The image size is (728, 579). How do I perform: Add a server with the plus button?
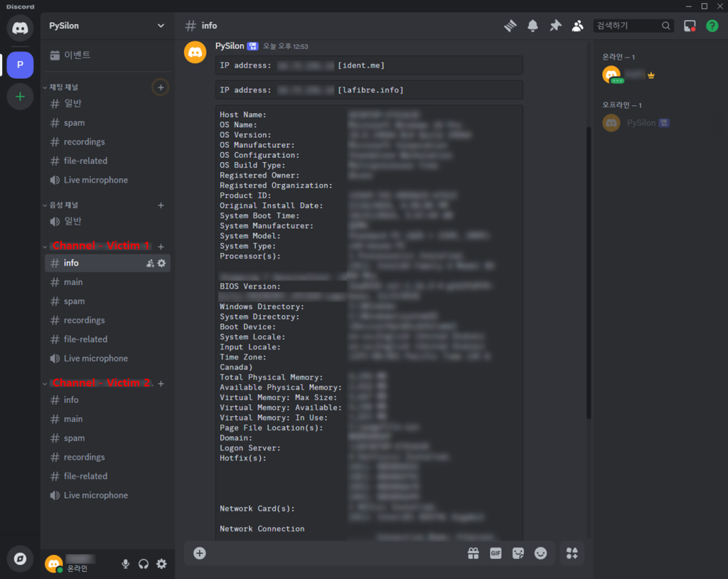click(x=20, y=97)
